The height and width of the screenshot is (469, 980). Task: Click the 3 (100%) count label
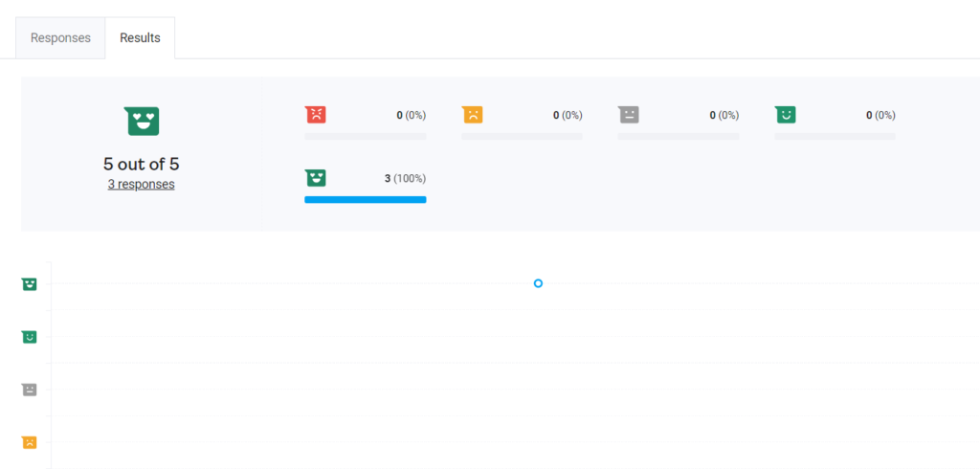tap(405, 178)
